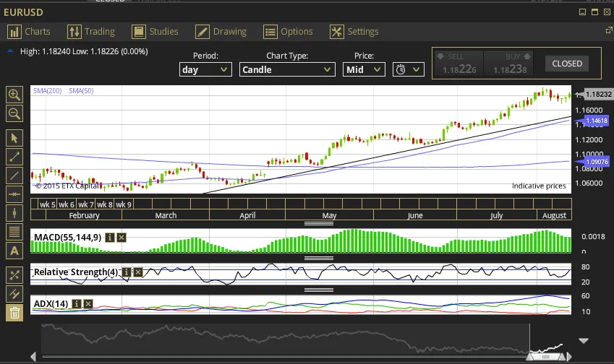Click the SELL 1.18226 button
614x364 pixels.
pyautogui.click(x=459, y=64)
